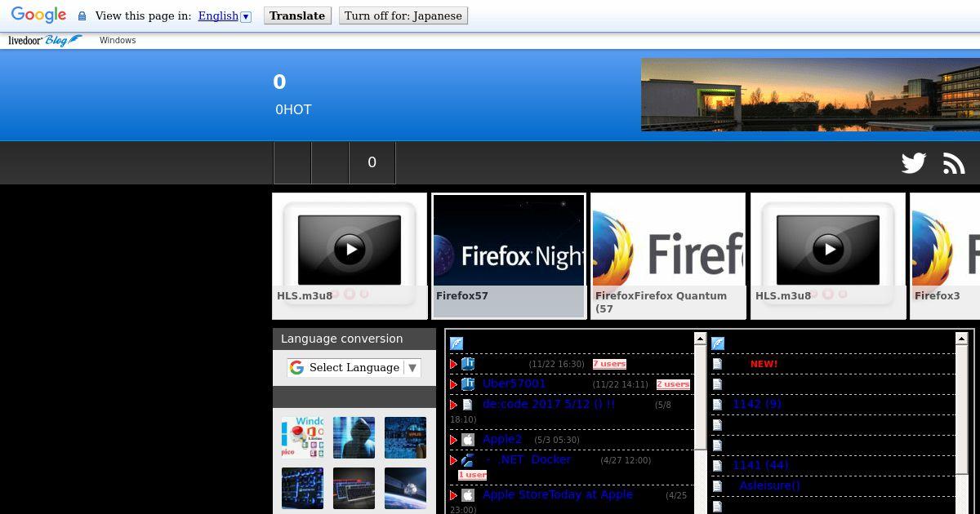Screen dimensions: 980x514
Task: Click the red arrow beside de:code 2017
Action: (454, 405)
